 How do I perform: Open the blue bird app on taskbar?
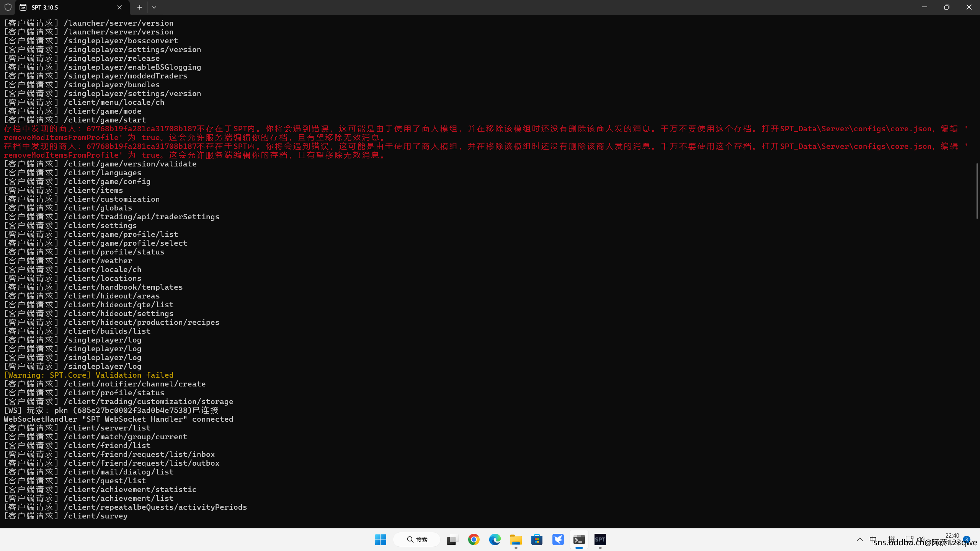pos(558,540)
